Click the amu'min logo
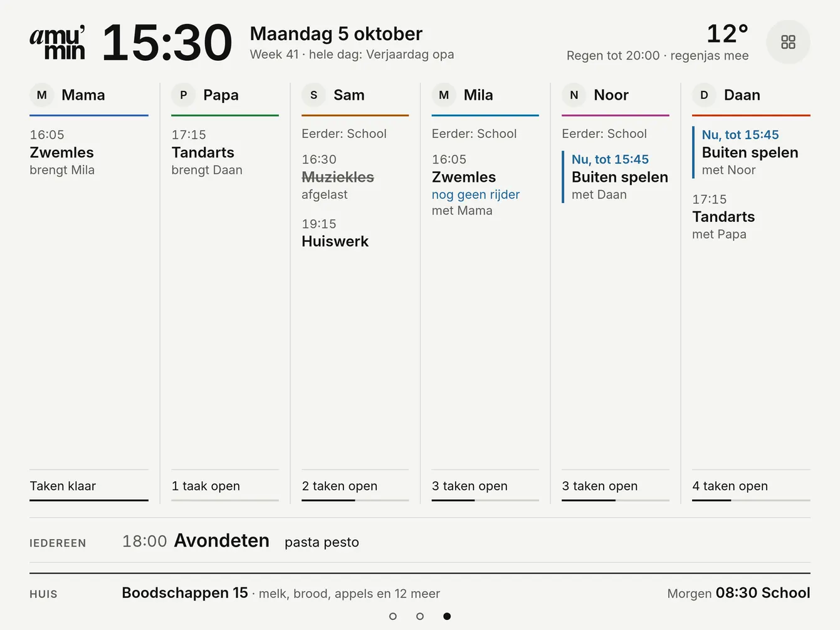This screenshot has width=840, height=630. pyautogui.click(x=57, y=43)
